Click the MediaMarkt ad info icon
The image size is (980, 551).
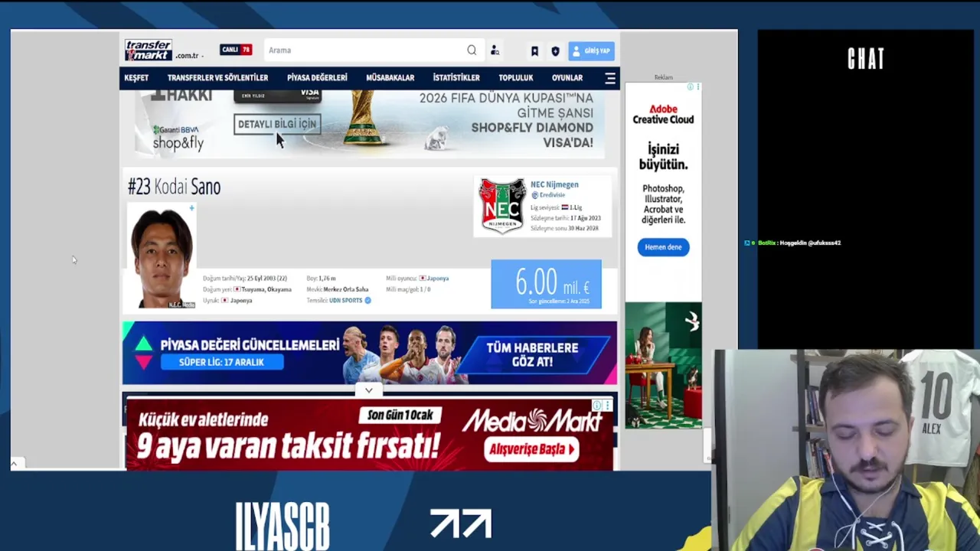(x=597, y=406)
